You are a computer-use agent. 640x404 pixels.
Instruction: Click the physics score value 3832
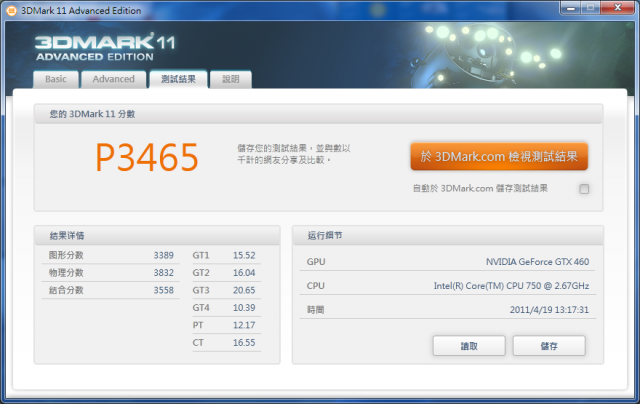[164, 273]
